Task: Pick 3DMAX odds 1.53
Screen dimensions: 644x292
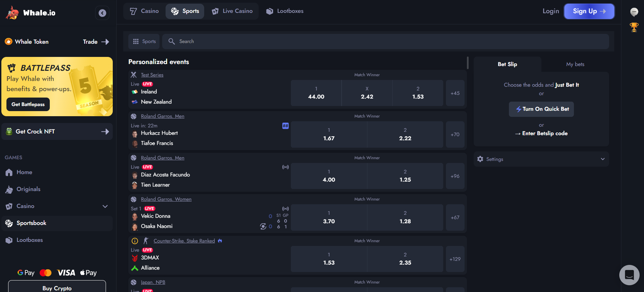Action: click(329, 259)
